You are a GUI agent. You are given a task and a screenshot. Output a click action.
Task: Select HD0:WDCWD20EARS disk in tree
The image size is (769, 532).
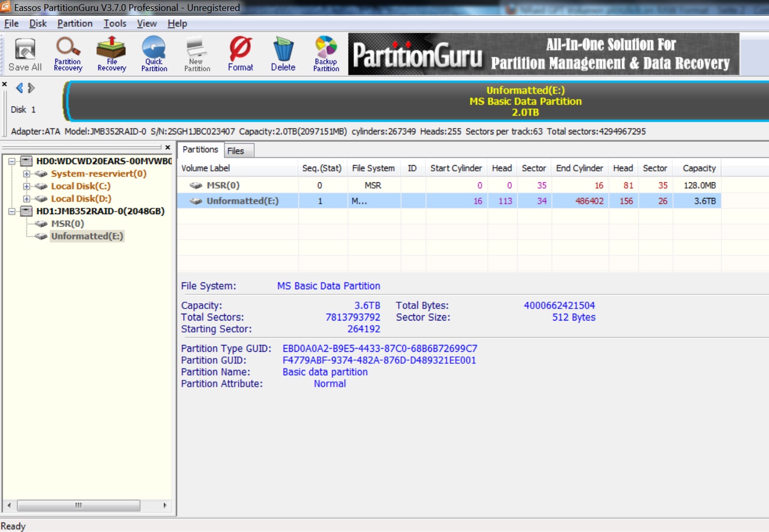click(104, 161)
